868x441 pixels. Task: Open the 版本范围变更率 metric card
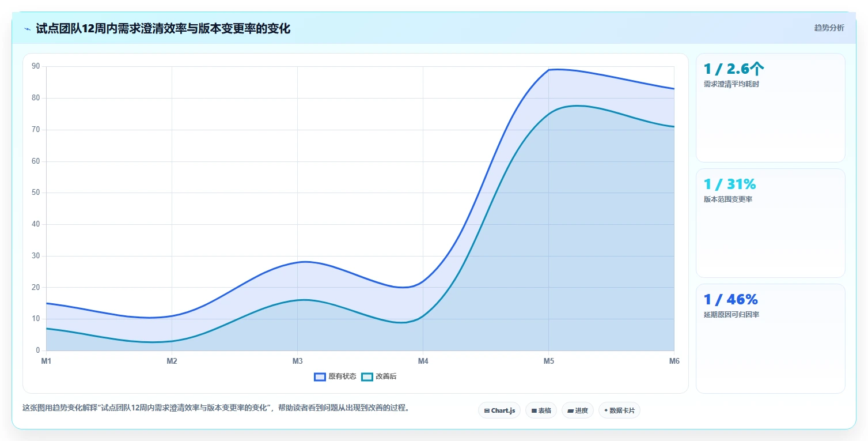(770, 223)
